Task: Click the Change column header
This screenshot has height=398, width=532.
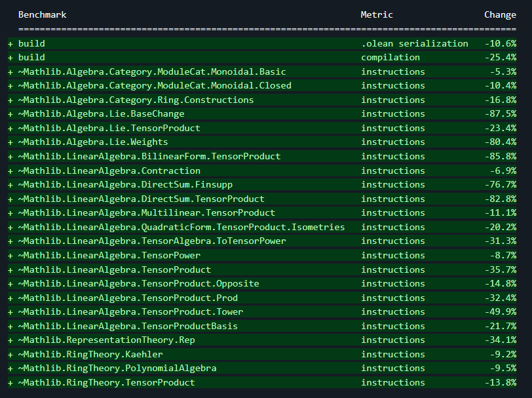Action: point(500,14)
